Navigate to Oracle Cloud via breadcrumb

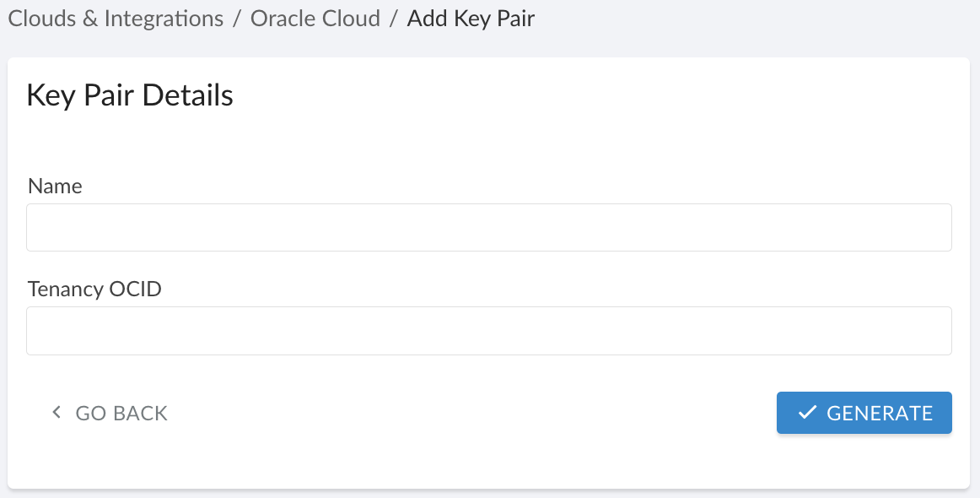point(315,18)
